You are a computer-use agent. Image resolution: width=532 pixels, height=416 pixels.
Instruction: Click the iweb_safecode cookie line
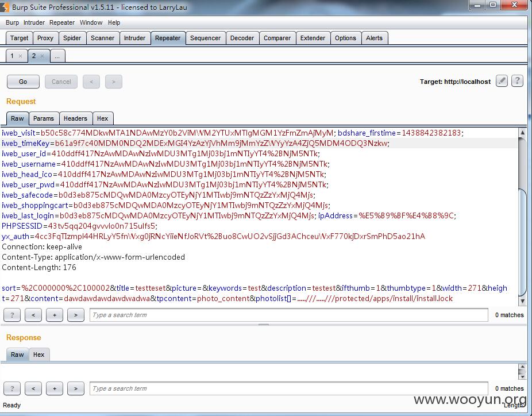coord(159,195)
